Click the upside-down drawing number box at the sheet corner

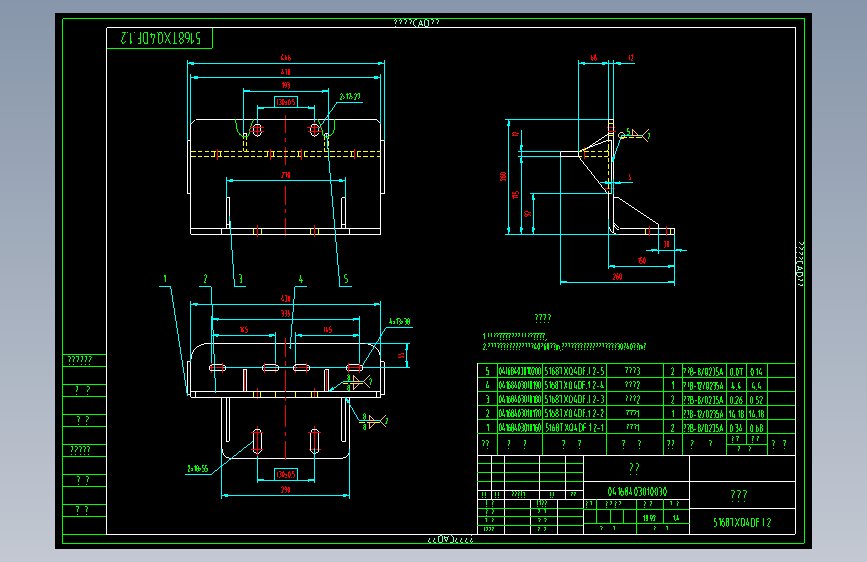[159, 38]
